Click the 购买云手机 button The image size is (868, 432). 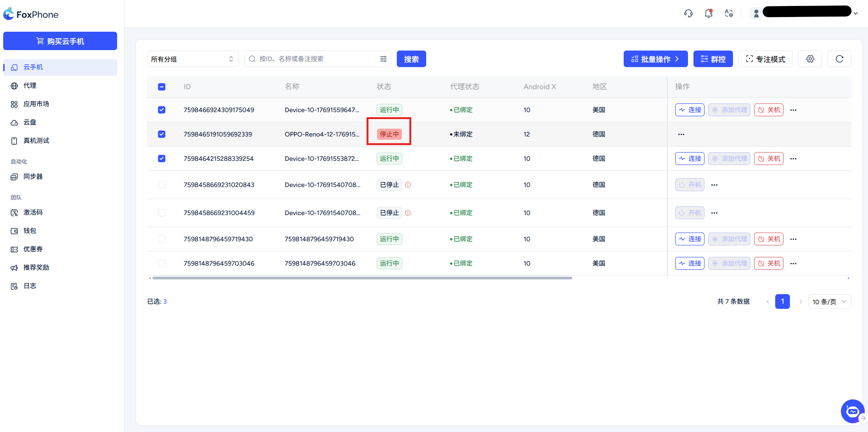tap(60, 41)
